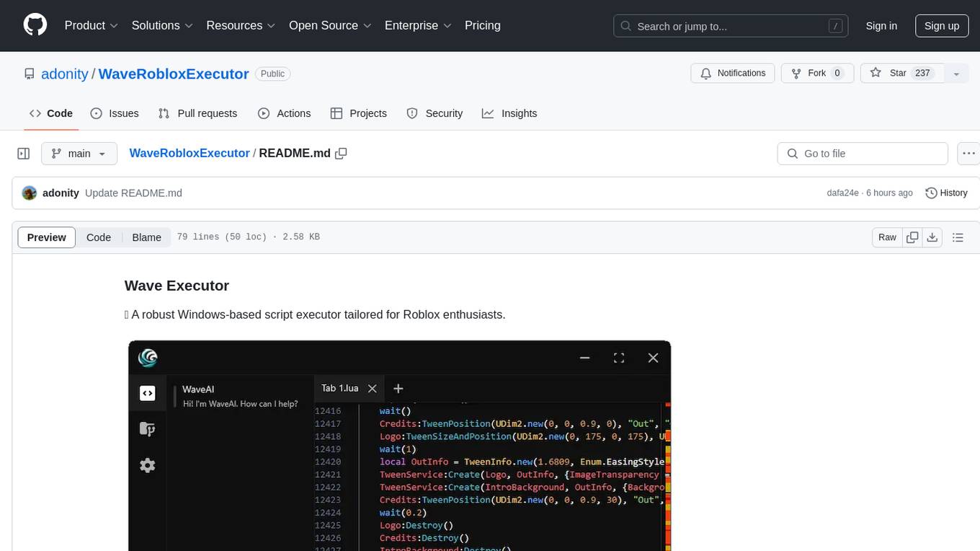Open the Pricing page
The width and height of the screenshot is (980, 551).
tap(483, 25)
